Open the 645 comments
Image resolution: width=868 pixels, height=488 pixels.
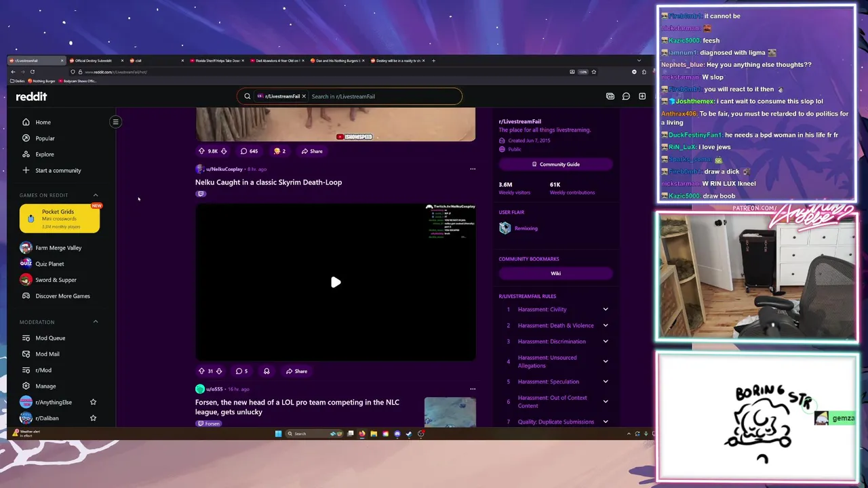pyautogui.click(x=248, y=151)
